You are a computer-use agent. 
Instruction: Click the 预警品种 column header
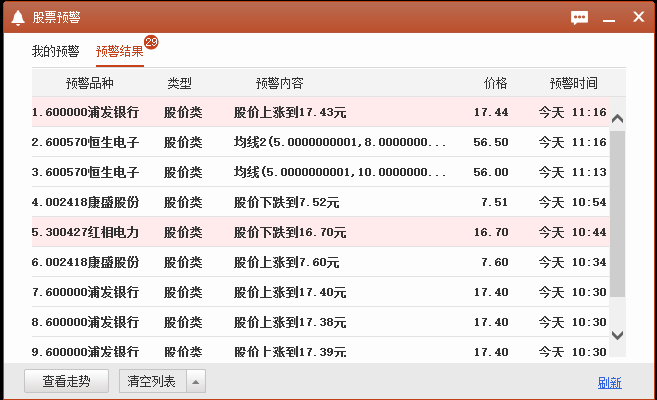tap(90, 83)
